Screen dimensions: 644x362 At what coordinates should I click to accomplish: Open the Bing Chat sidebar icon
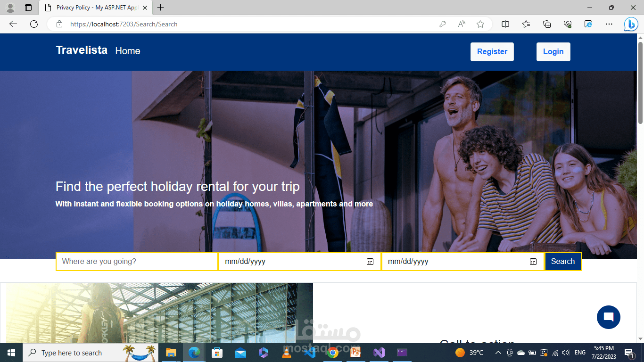pos(631,25)
